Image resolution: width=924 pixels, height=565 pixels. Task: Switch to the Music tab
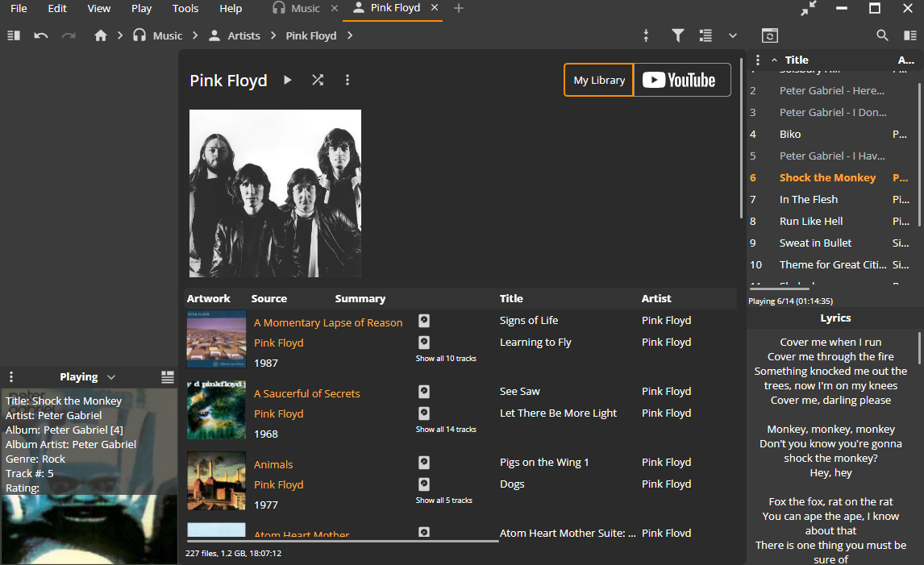pos(305,8)
